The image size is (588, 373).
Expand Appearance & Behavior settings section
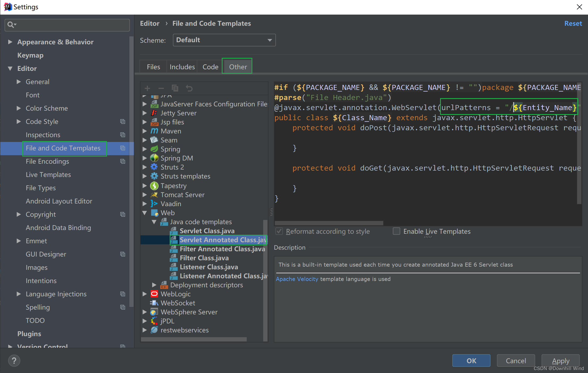(10, 42)
